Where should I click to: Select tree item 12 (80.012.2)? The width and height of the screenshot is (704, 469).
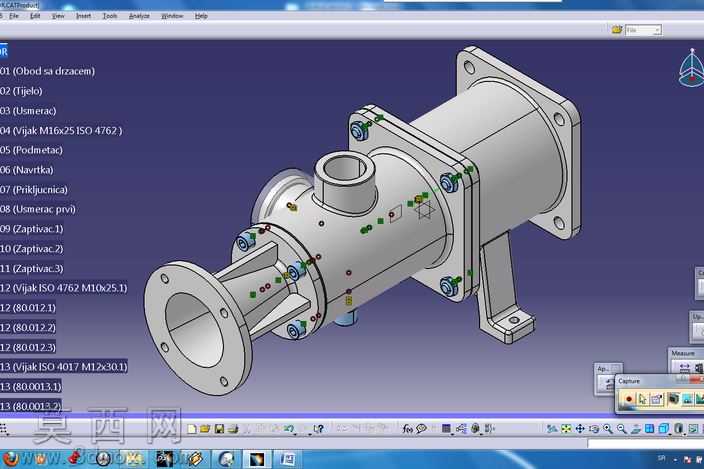click(28, 327)
